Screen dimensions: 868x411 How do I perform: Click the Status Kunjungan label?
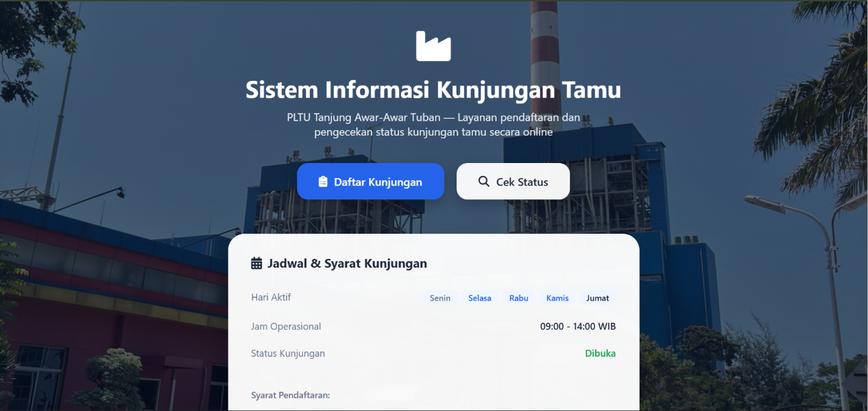[x=288, y=353]
